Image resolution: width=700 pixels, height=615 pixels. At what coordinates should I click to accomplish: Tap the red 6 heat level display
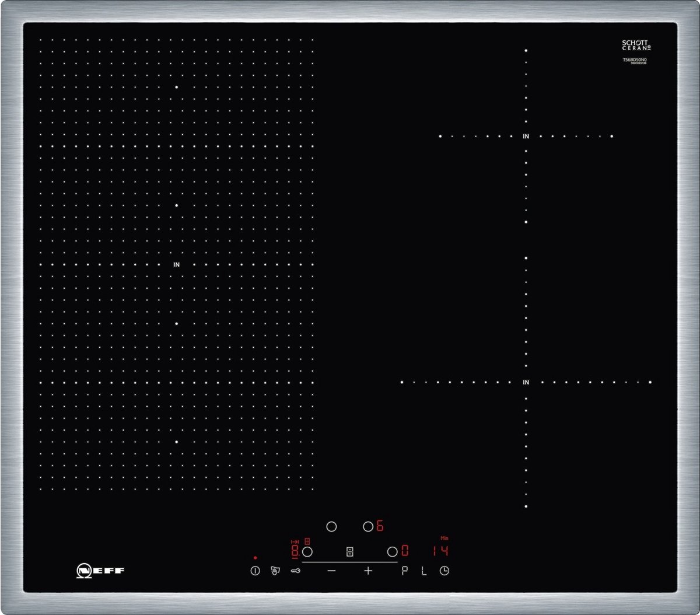point(380,526)
